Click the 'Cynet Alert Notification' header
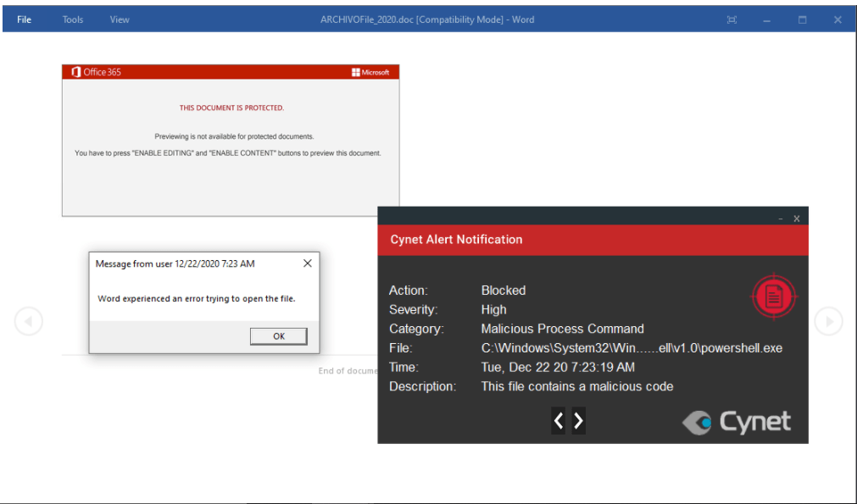 (456, 240)
